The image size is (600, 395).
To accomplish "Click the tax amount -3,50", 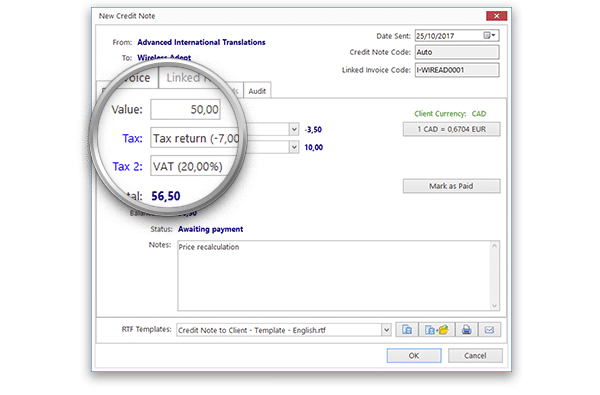I will pos(313,130).
